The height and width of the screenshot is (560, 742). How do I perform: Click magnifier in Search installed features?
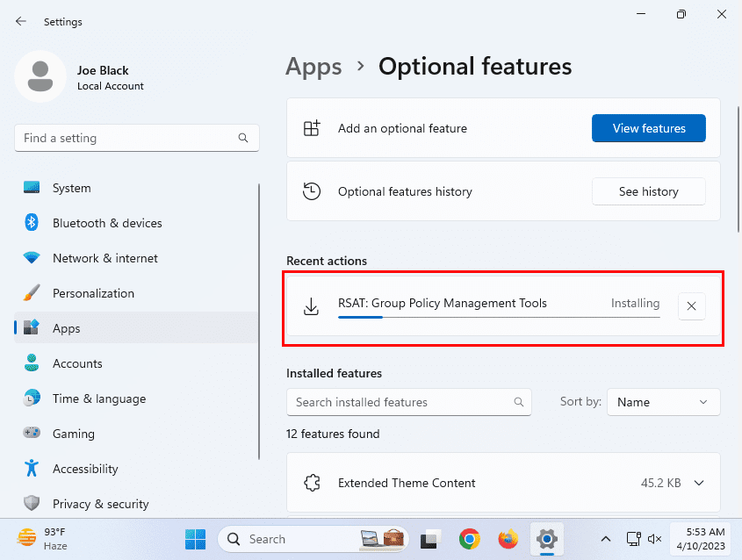pyautogui.click(x=519, y=402)
